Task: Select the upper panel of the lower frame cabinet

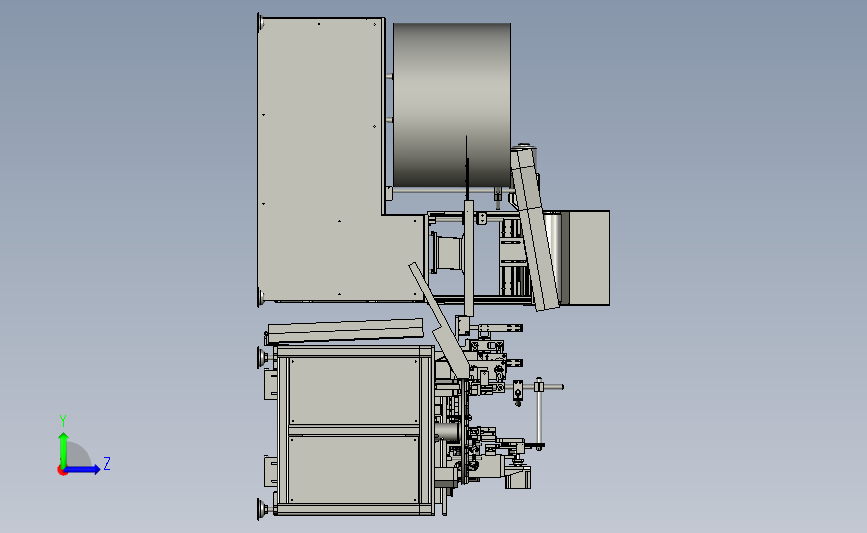Action: coord(354,391)
